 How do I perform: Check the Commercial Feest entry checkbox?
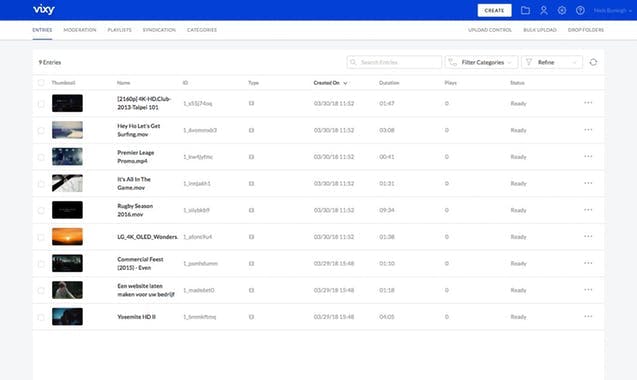(x=41, y=264)
